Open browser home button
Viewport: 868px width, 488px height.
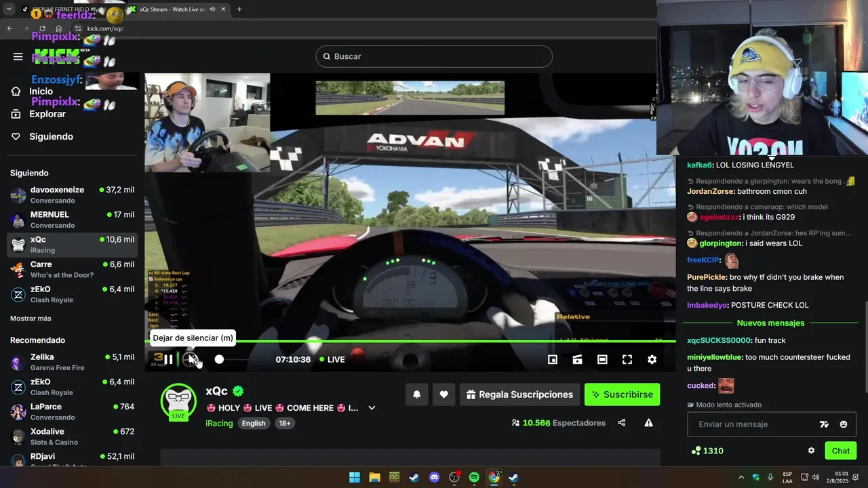pyautogui.click(x=59, y=28)
